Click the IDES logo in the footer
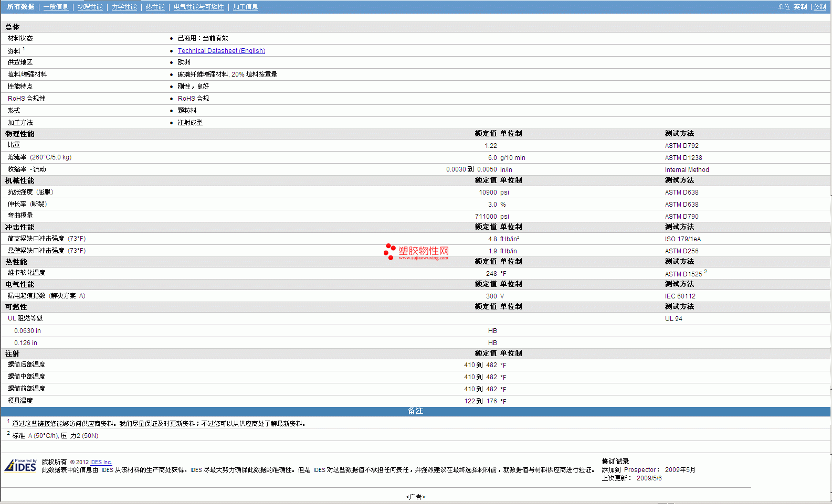This screenshot has height=504, width=832. [x=20, y=465]
